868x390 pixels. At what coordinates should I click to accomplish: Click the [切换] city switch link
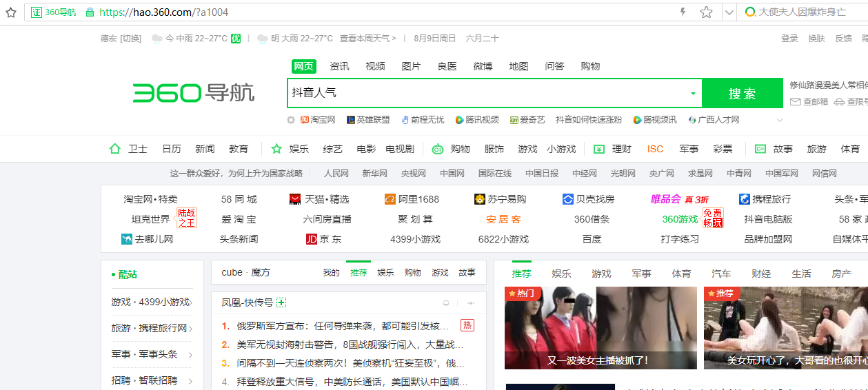click(x=130, y=39)
